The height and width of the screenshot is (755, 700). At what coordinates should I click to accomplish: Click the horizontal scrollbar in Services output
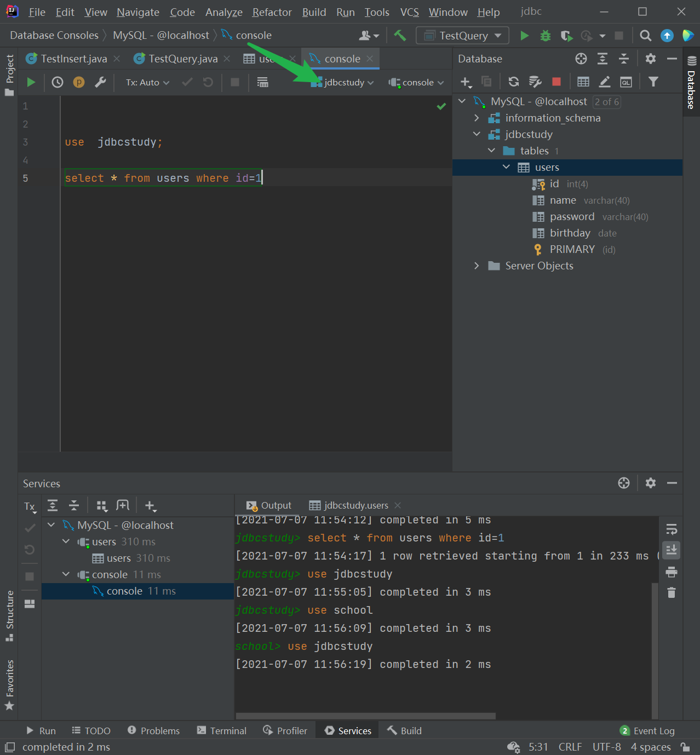tap(366, 716)
